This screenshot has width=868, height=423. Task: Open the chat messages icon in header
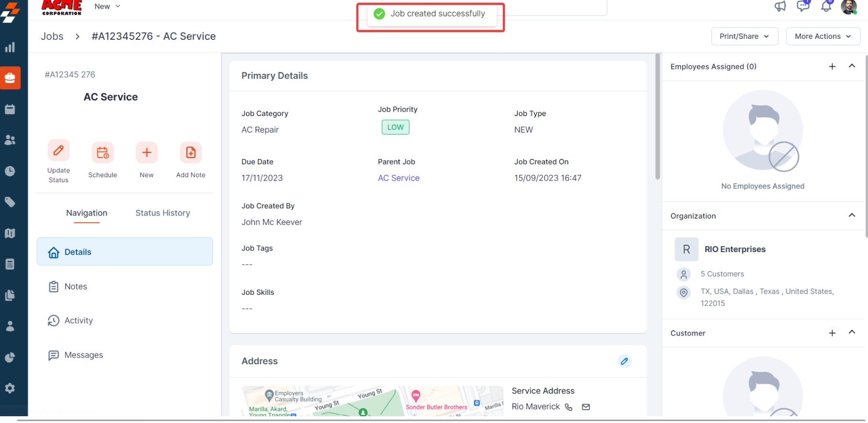click(x=803, y=6)
